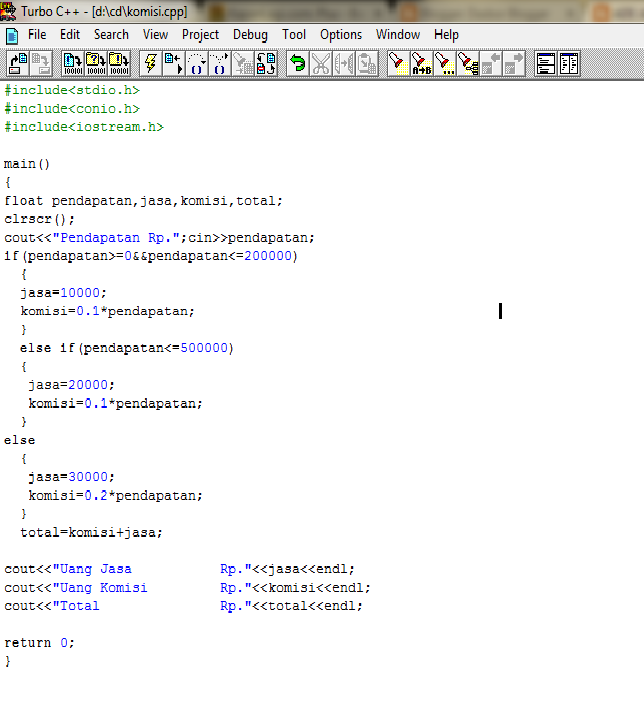Click the 'main()' line in code

tap(27, 164)
